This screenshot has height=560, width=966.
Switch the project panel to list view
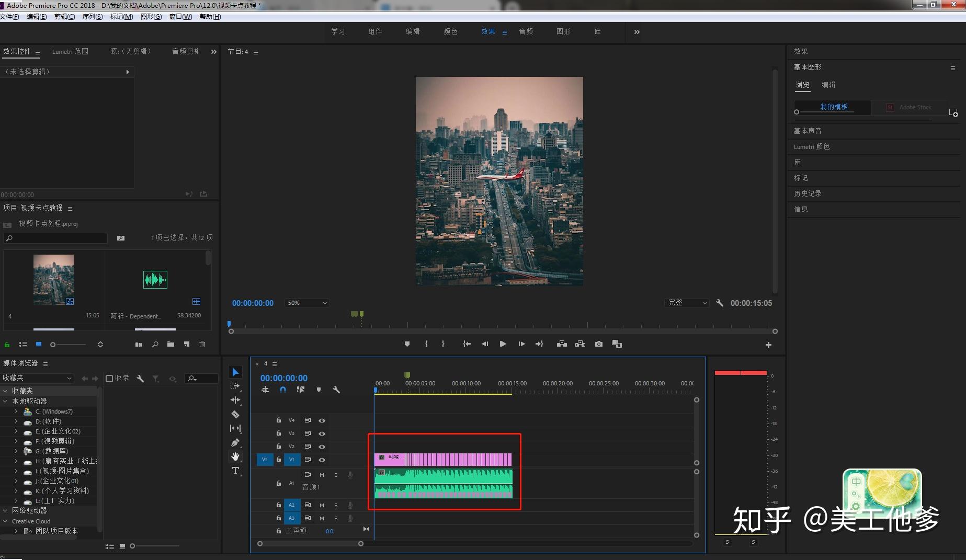[22, 345]
